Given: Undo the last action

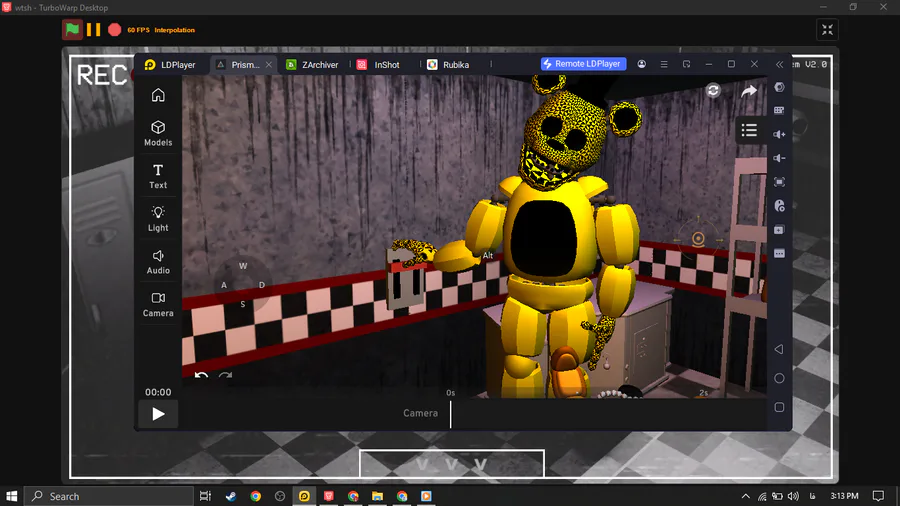Looking at the screenshot, I should pyautogui.click(x=201, y=376).
